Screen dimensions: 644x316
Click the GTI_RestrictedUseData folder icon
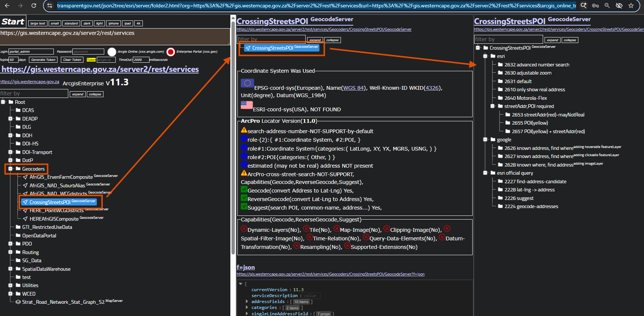coord(18,227)
